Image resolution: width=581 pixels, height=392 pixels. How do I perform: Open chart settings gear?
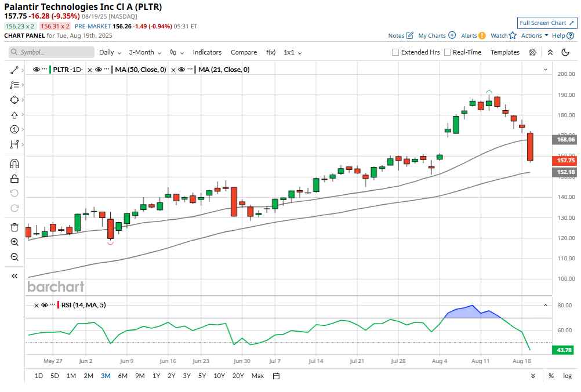pyautogui.click(x=532, y=52)
